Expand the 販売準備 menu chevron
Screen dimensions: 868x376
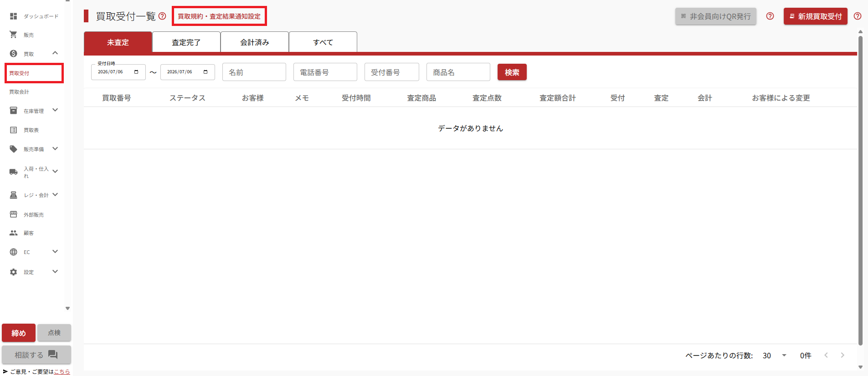pos(55,149)
